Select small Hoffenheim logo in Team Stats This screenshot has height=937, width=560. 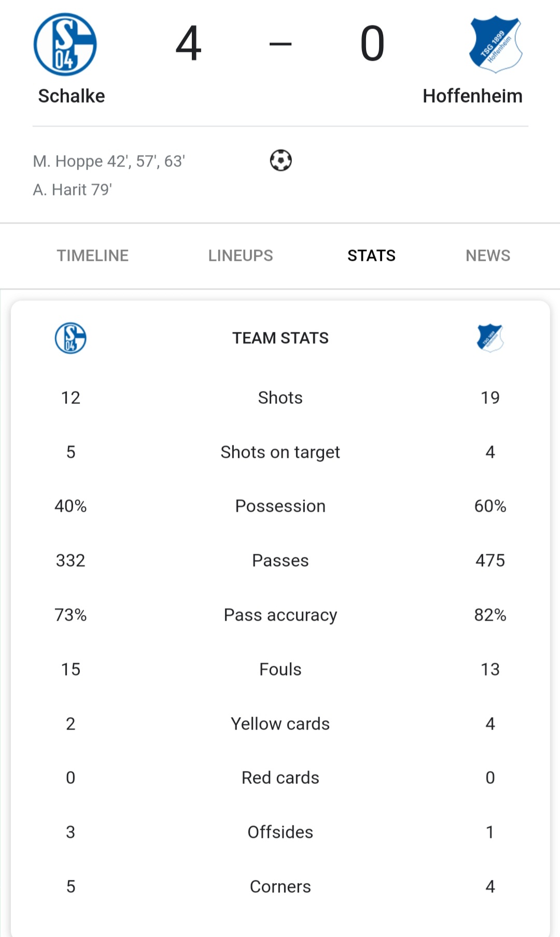coord(490,338)
